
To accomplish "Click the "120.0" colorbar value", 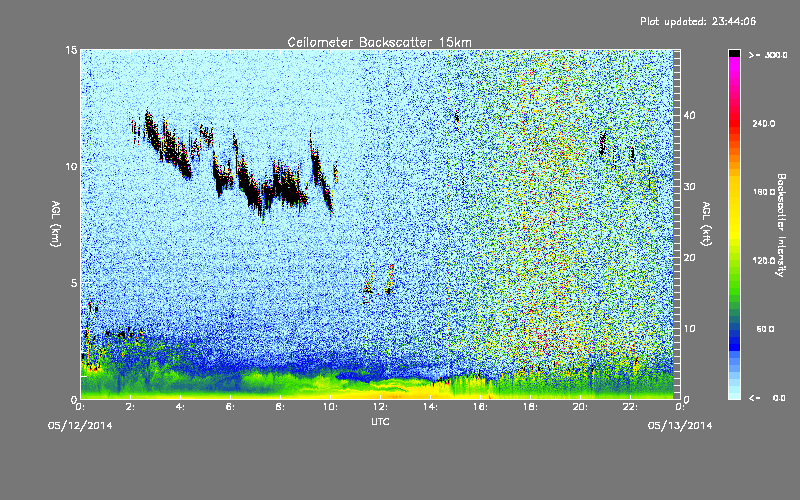I will (x=764, y=260).
